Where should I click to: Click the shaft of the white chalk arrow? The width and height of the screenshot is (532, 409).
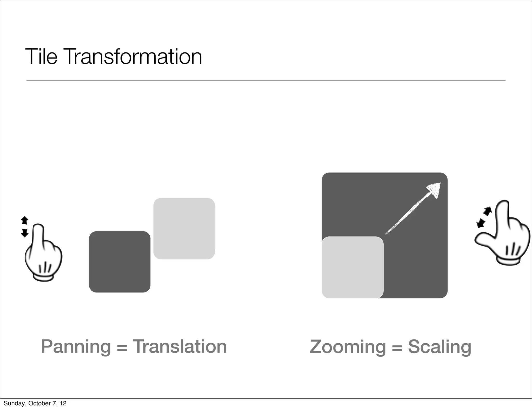pos(408,214)
